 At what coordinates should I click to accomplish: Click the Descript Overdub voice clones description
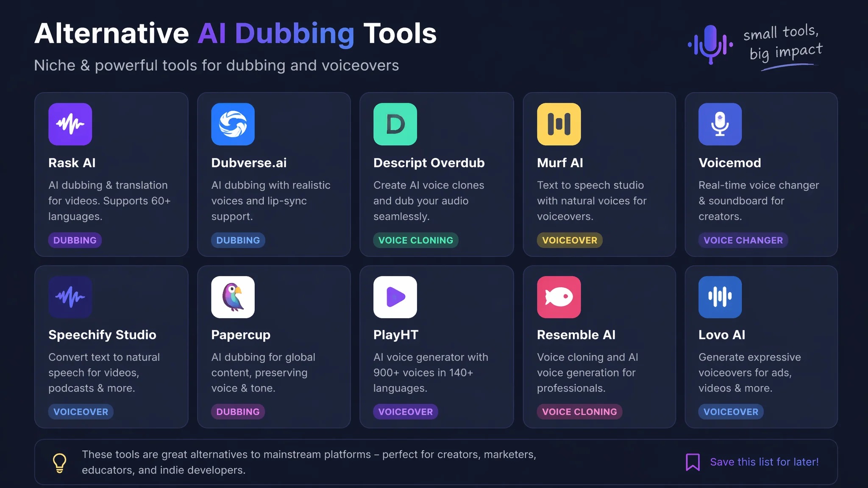click(x=428, y=201)
